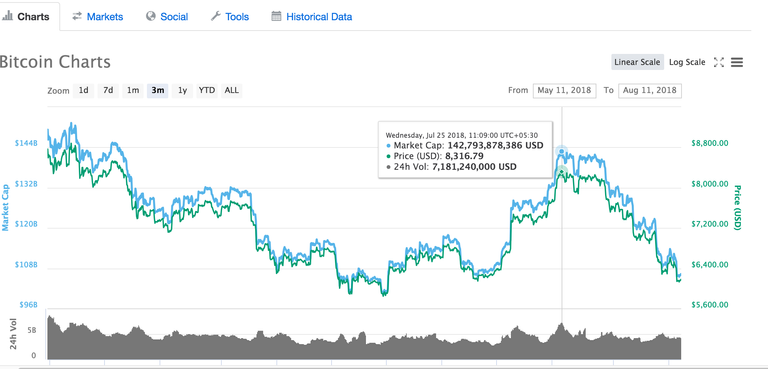Click the globe icon beside Social

(x=151, y=16)
